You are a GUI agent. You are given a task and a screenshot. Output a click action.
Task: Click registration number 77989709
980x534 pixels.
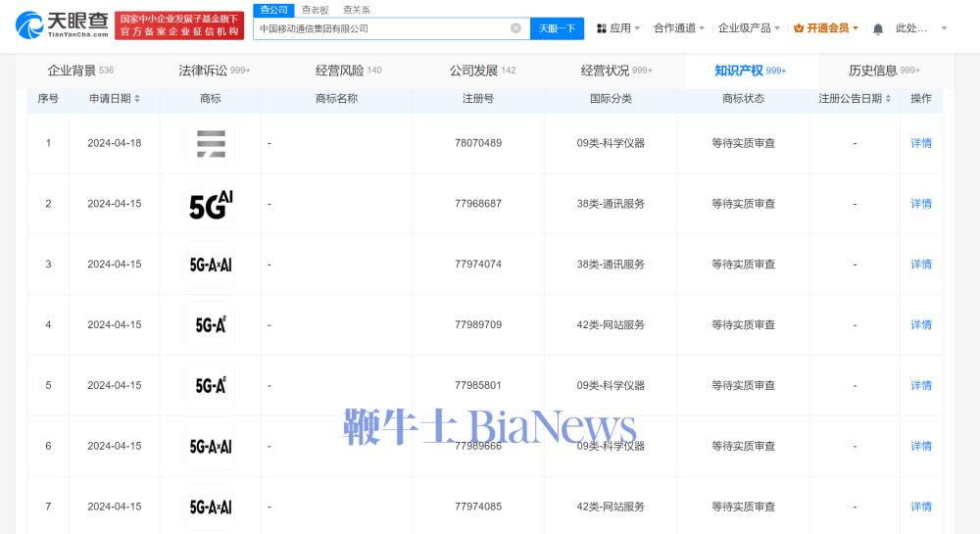coord(478,324)
